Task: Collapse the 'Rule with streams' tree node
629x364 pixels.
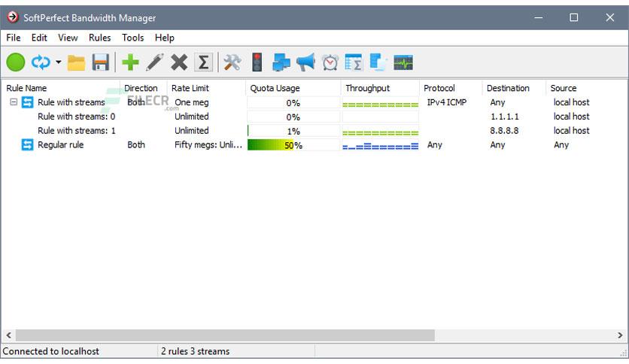Action: (x=14, y=102)
